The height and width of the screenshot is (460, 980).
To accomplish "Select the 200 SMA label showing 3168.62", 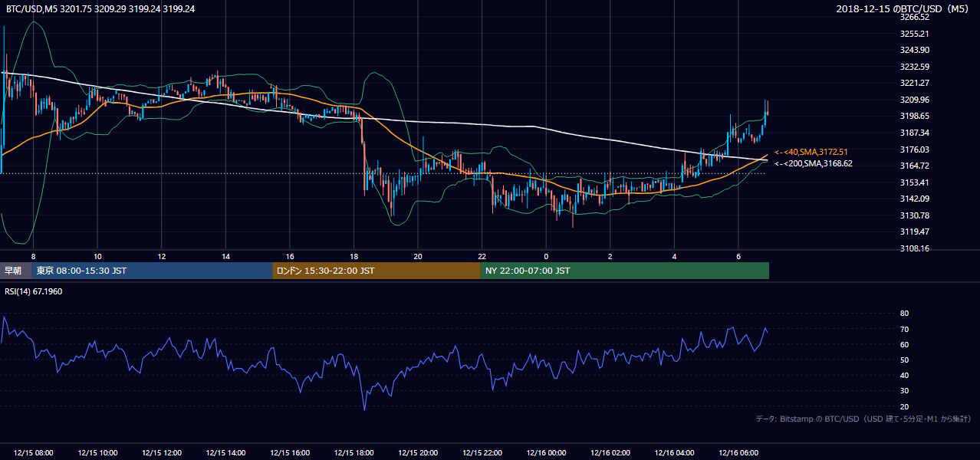I will point(813,163).
